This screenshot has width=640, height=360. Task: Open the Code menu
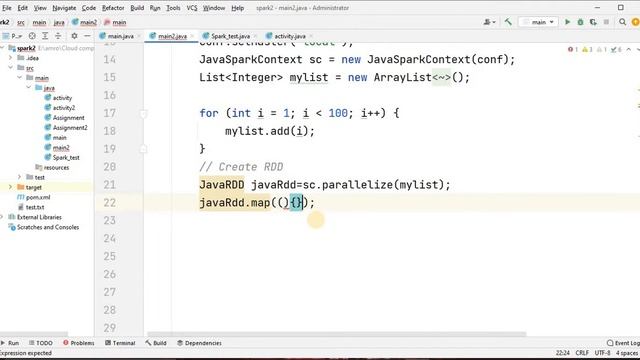pos(89,8)
